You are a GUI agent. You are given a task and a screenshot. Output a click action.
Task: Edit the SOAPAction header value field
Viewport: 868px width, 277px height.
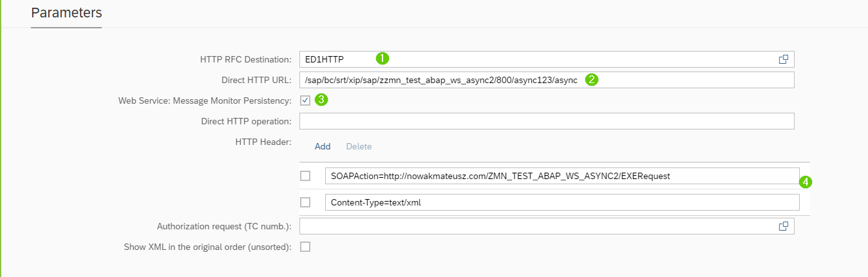point(561,176)
